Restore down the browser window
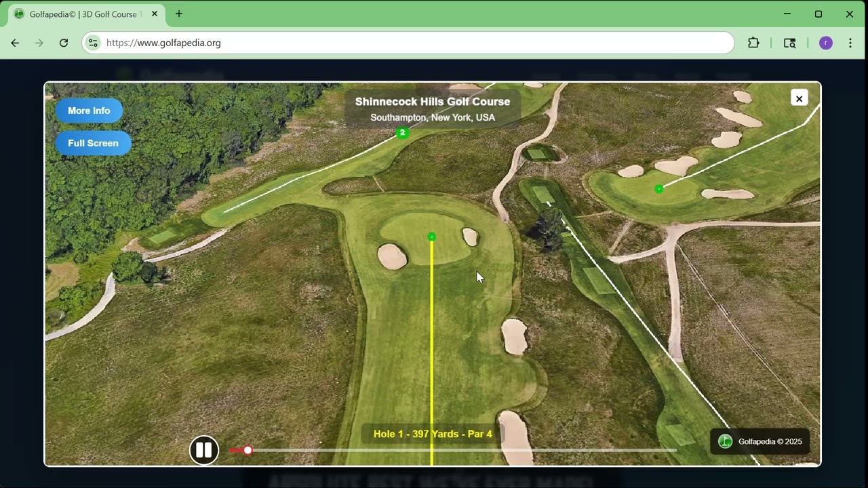The width and height of the screenshot is (868, 488). point(818,14)
